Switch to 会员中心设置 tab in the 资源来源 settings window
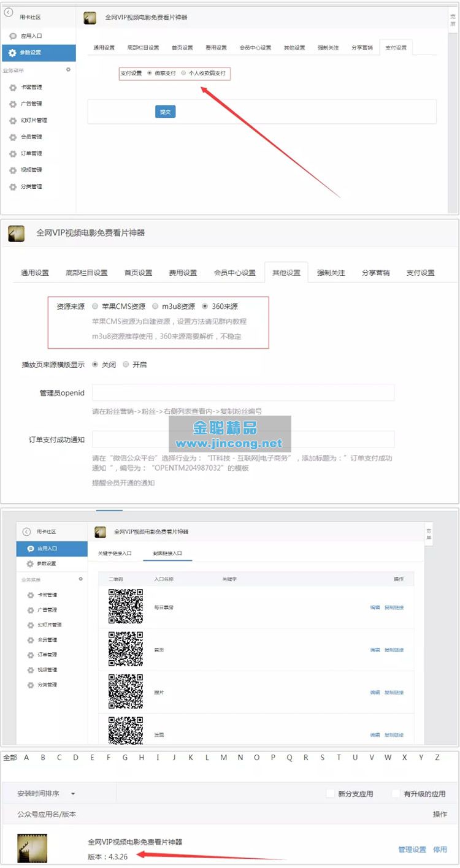 tap(235, 273)
